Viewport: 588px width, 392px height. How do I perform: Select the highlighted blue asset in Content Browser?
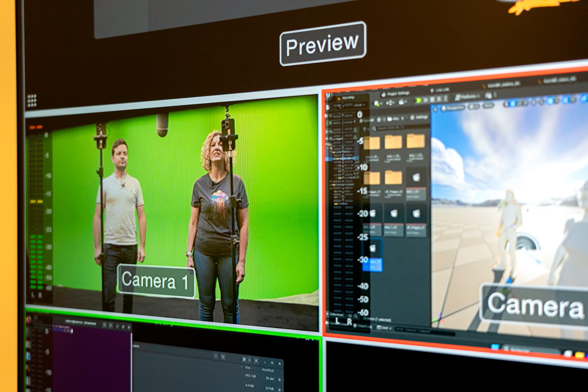(373, 255)
